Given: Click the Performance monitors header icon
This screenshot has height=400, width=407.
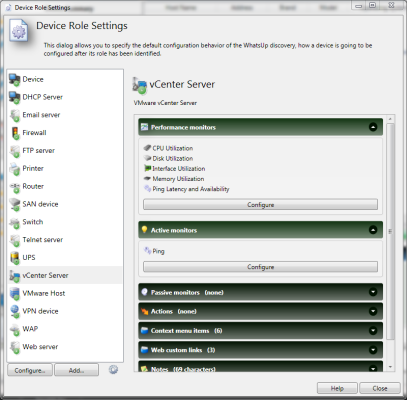Looking at the screenshot, I should 144,127.
